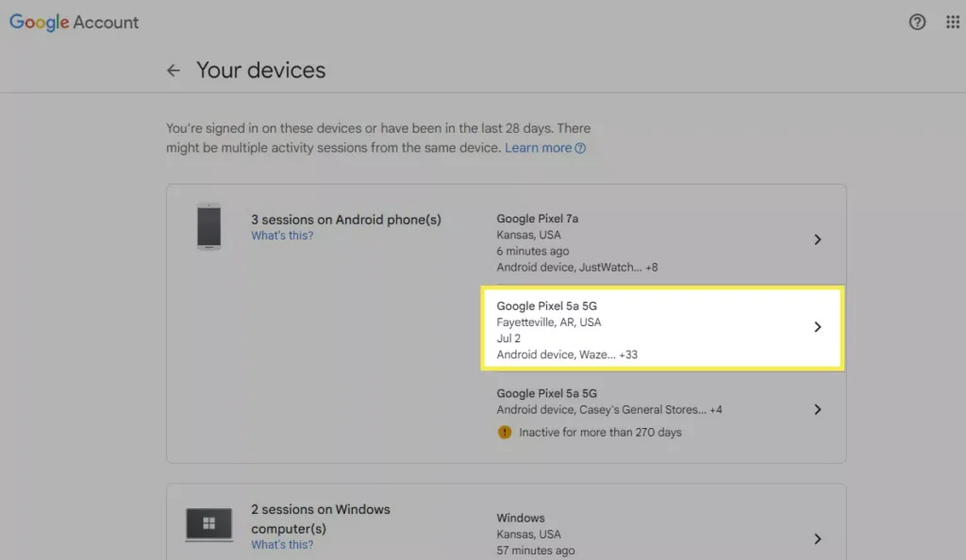This screenshot has width=966, height=560.
Task: Click the back arrow beside Your devices
Action: click(x=174, y=71)
